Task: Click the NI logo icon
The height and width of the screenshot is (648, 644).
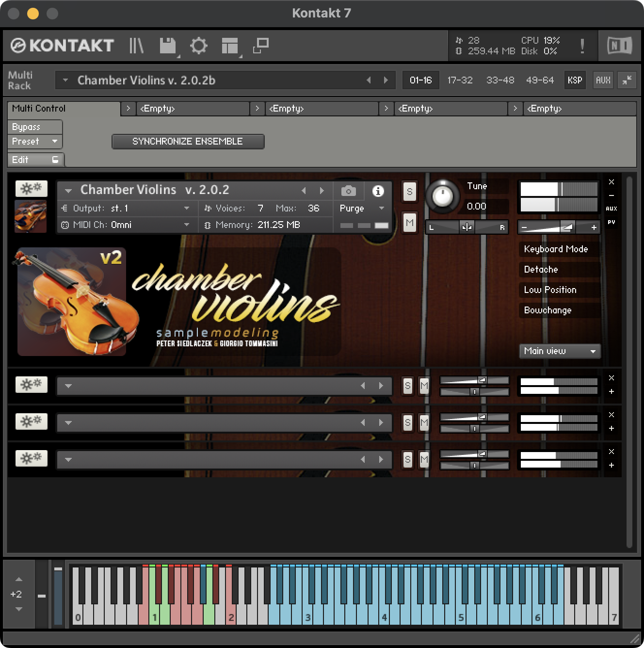Action: click(619, 46)
